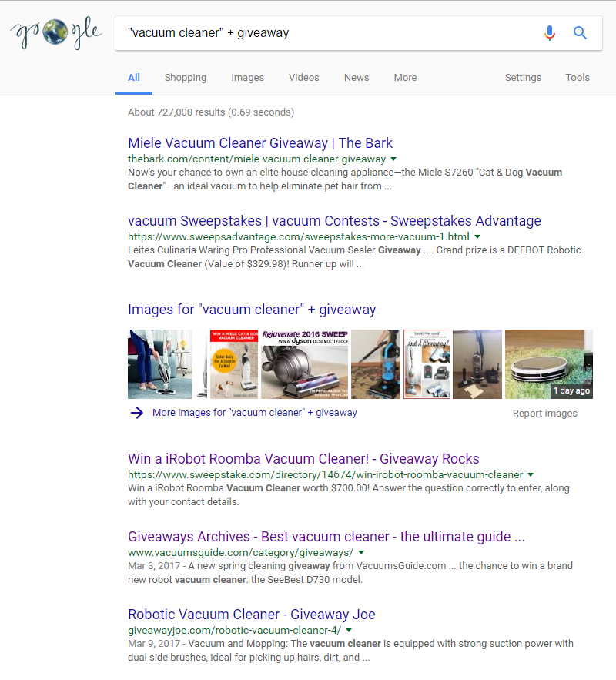The image size is (616, 680).
Task: Open Giveaways Archives Best vacuum cleaner result
Action: pos(326,537)
